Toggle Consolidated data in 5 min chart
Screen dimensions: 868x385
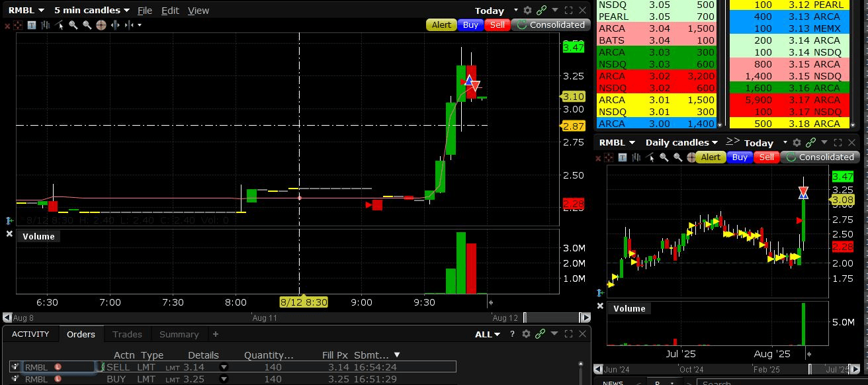tap(550, 24)
